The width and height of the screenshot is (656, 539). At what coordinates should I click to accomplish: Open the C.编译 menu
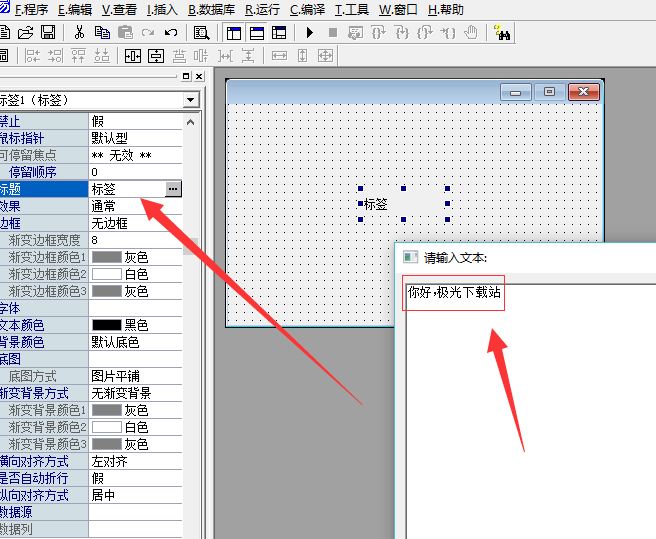tap(307, 9)
